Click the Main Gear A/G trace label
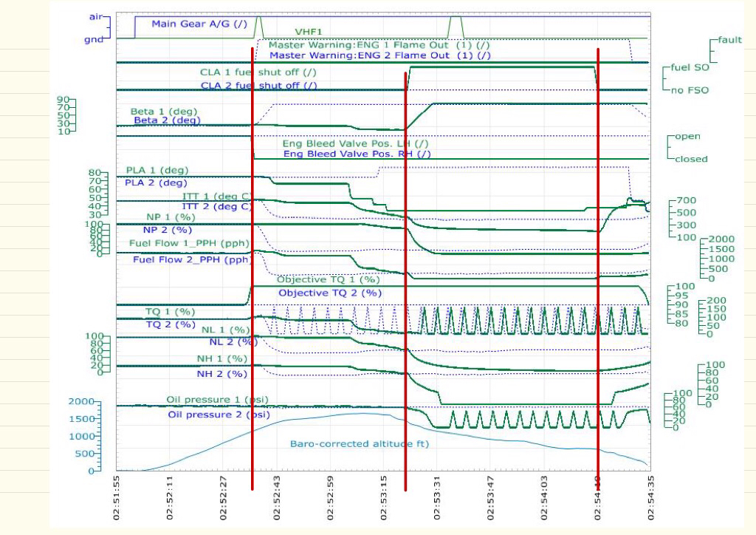Screen dimensions: 756x535 (199, 24)
